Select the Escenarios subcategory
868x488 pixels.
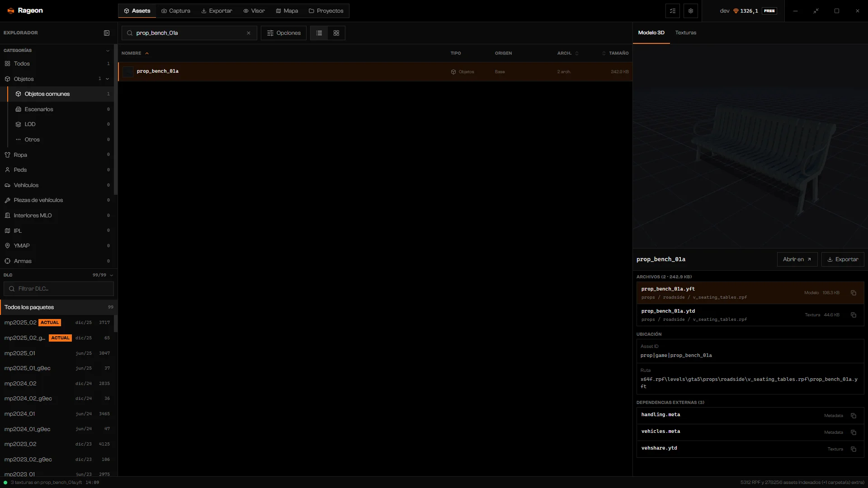pos(61,109)
